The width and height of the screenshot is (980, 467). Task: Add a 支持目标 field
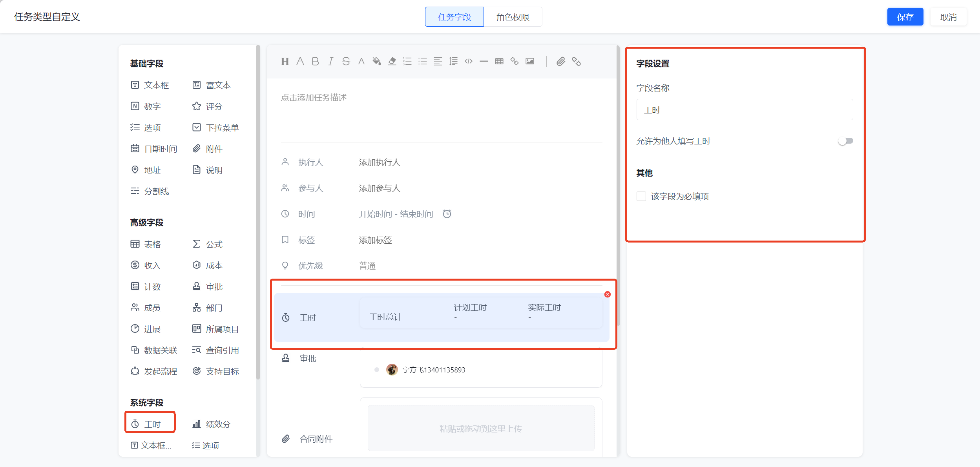coord(216,371)
